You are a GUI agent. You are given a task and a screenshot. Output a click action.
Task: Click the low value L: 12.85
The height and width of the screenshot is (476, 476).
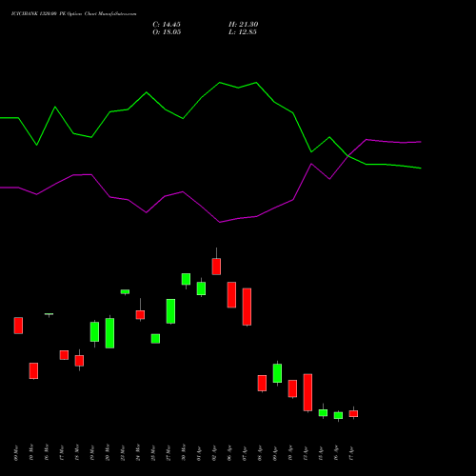click(243, 32)
